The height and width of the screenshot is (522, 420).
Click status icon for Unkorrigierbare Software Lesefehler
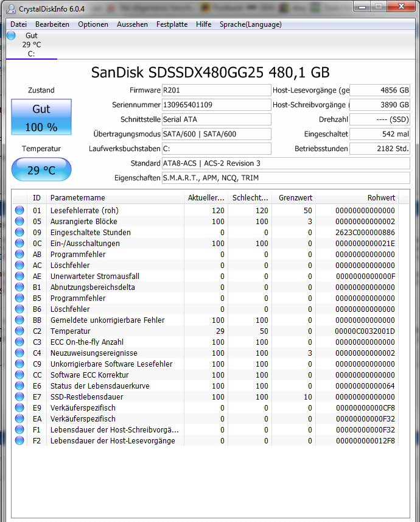pos(19,364)
